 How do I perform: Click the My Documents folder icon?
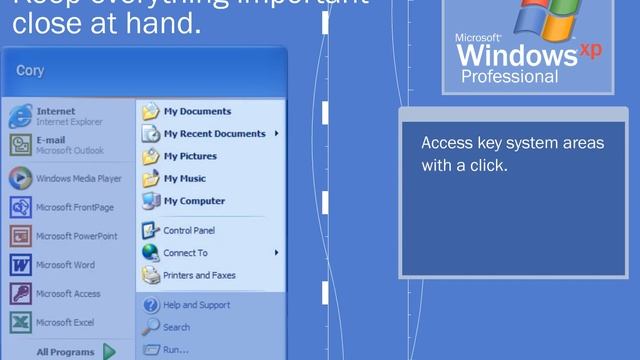[151, 111]
